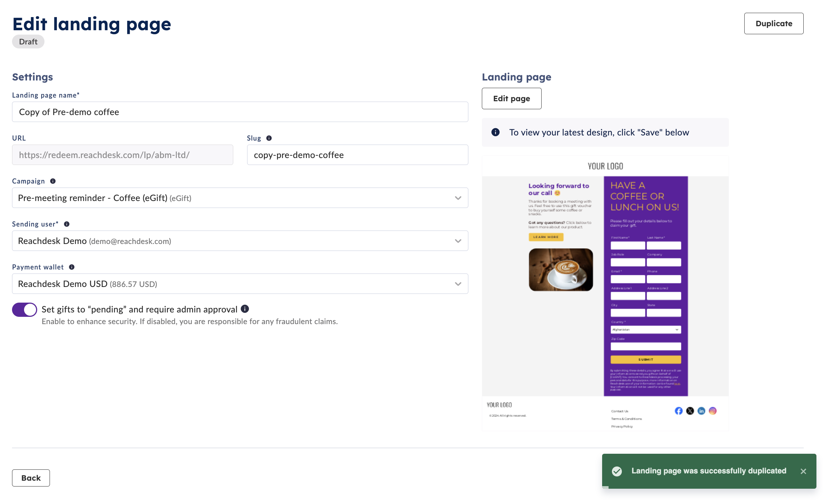Click the success checkmark icon in toast
The width and height of the screenshot is (823, 504).
tap(617, 471)
